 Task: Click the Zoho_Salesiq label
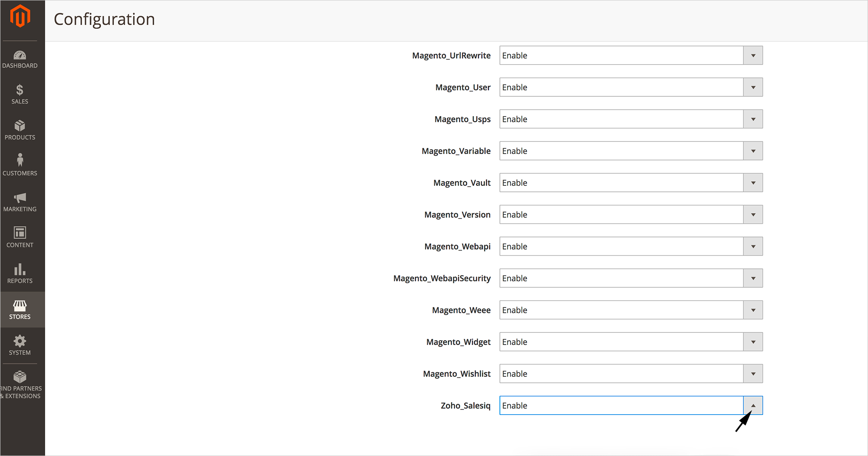coord(466,406)
